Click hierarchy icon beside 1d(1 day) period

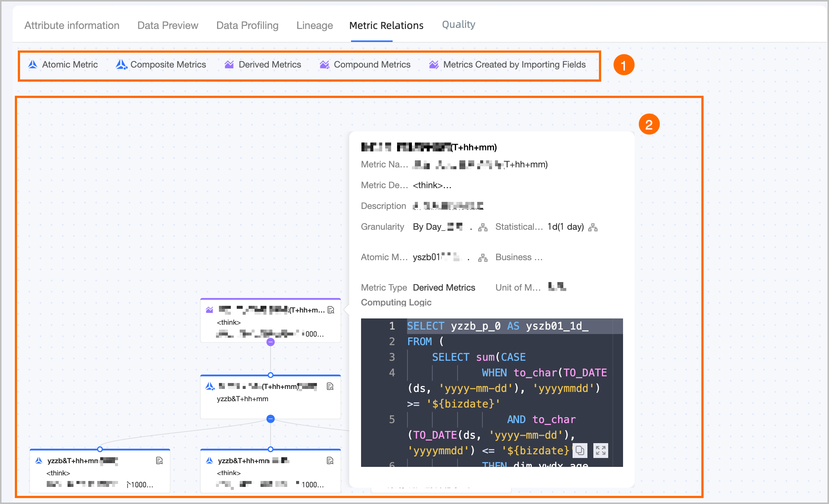pos(593,227)
